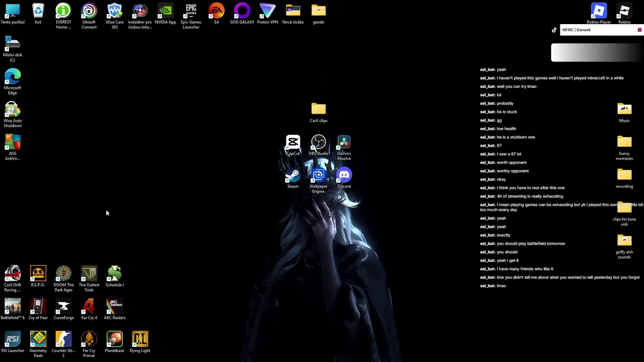Image resolution: width=644 pixels, height=362 pixels.
Task: Click the TikTok logo in overlay
Action: pyautogui.click(x=554, y=30)
